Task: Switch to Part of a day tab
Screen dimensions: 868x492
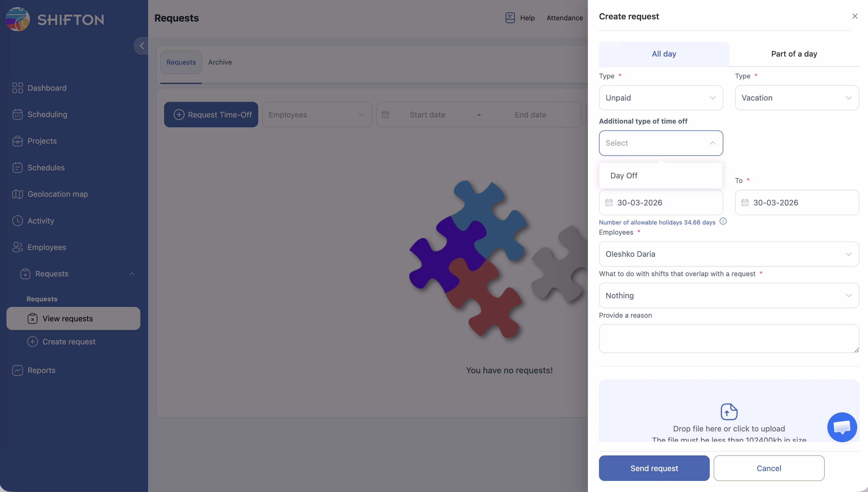Action: point(794,54)
